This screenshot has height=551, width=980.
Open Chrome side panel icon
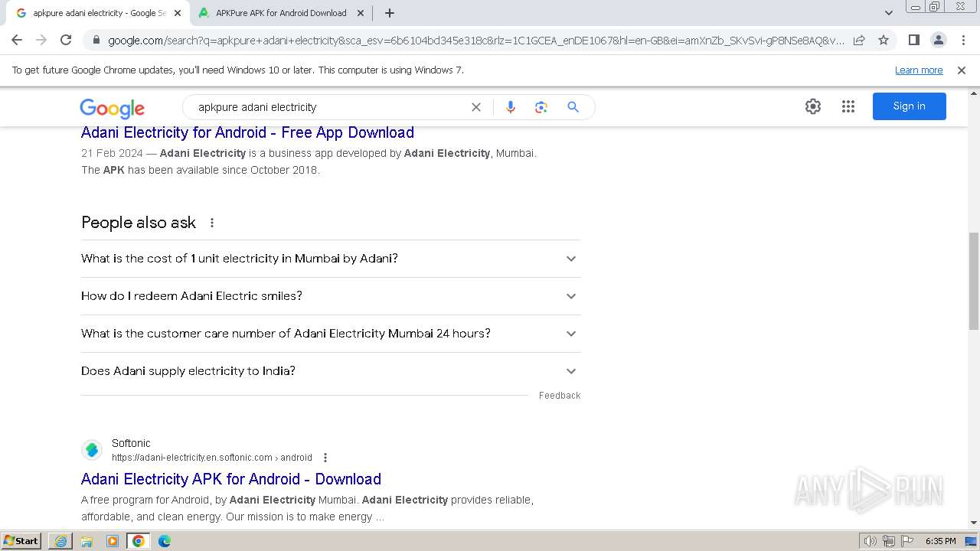coord(913,40)
